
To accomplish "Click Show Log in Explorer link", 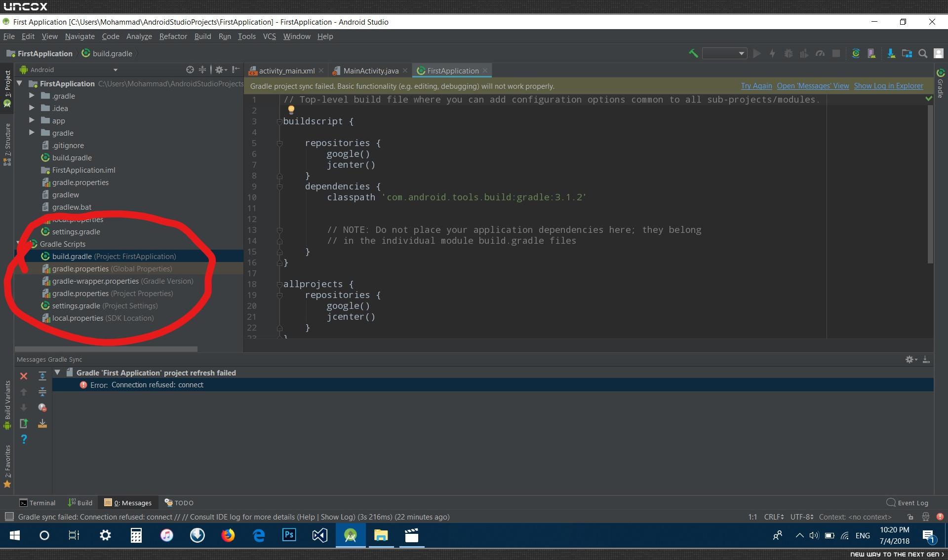I will [888, 86].
